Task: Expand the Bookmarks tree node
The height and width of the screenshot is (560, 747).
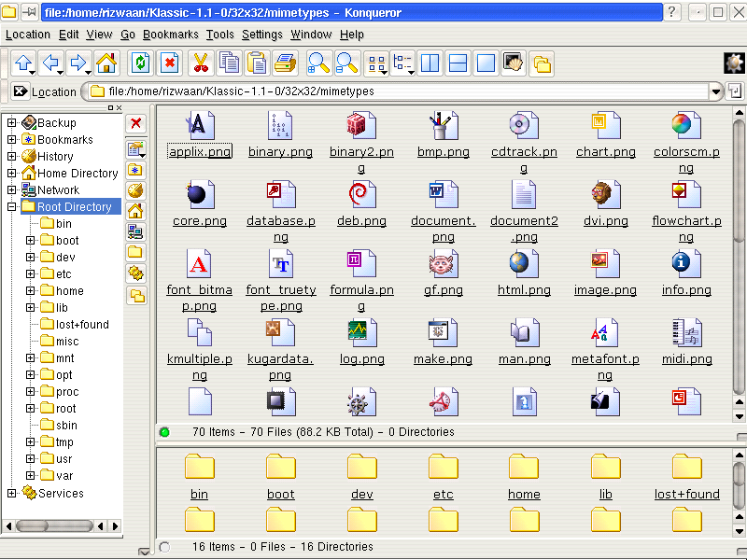Action: pos(11,139)
